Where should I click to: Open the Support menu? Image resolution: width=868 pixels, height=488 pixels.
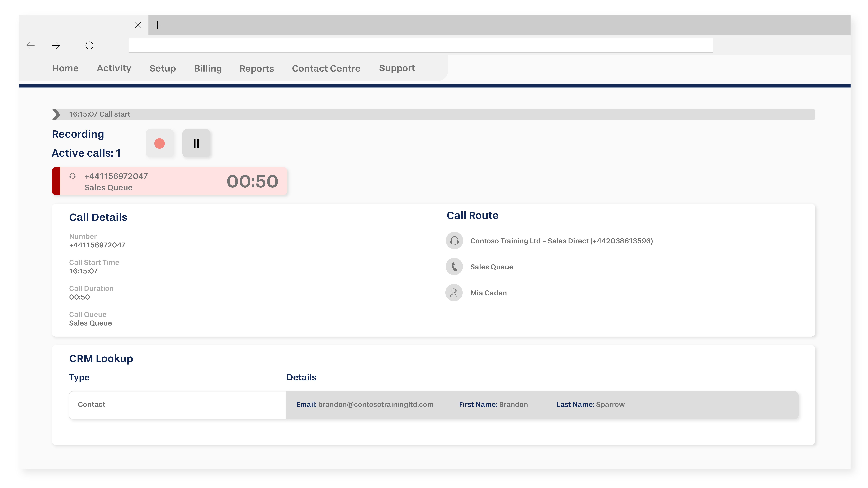click(x=397, y=68)
